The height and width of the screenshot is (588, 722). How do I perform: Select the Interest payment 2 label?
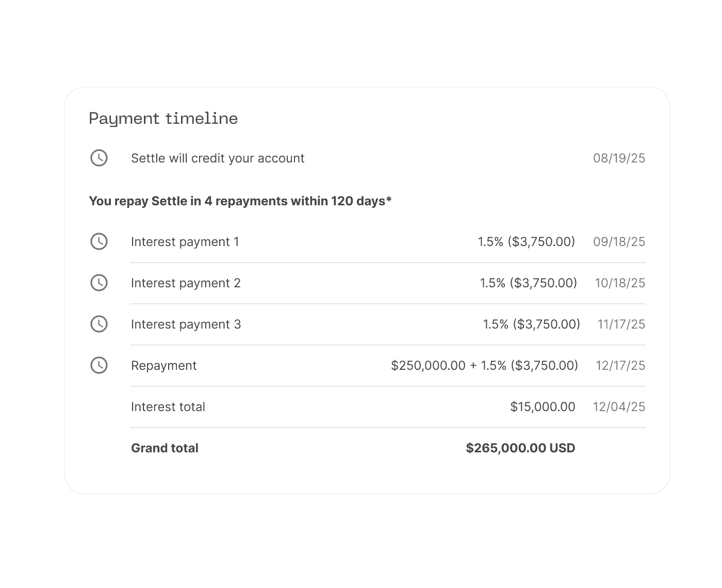[186, 283]
